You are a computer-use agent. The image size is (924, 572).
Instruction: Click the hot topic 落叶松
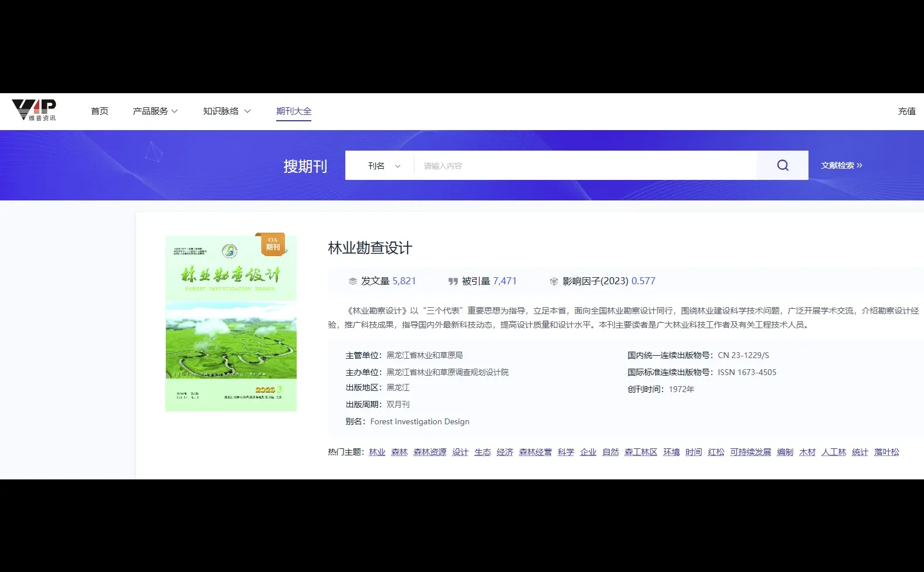(x=886, y=452)
